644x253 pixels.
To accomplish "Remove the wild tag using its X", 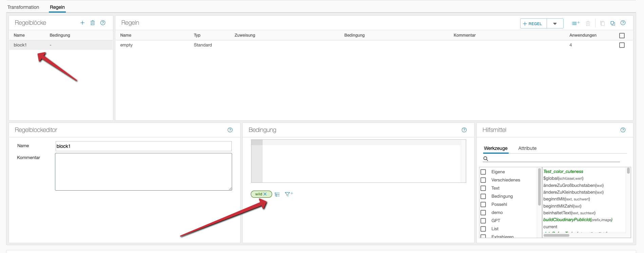I will coord(265,194).
